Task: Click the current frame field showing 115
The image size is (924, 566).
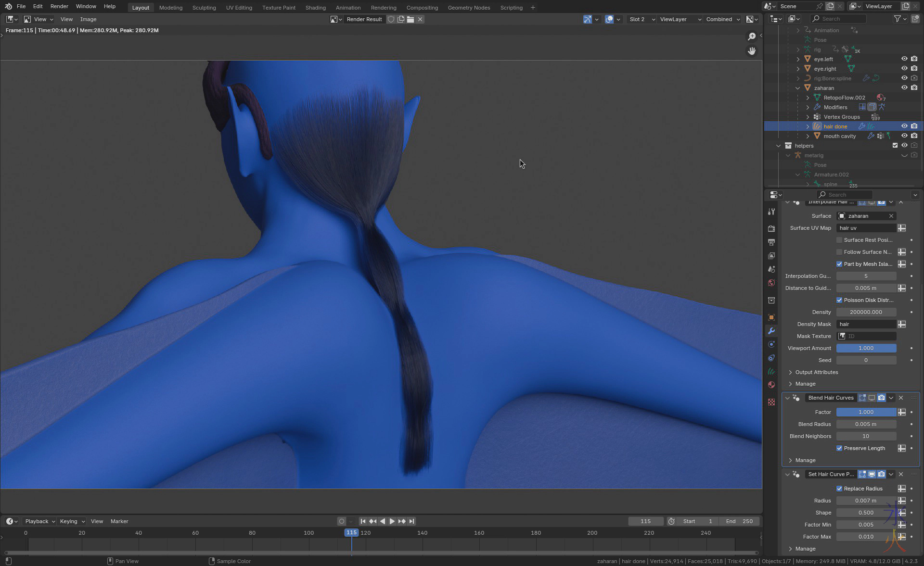Action: pos(645,521)
